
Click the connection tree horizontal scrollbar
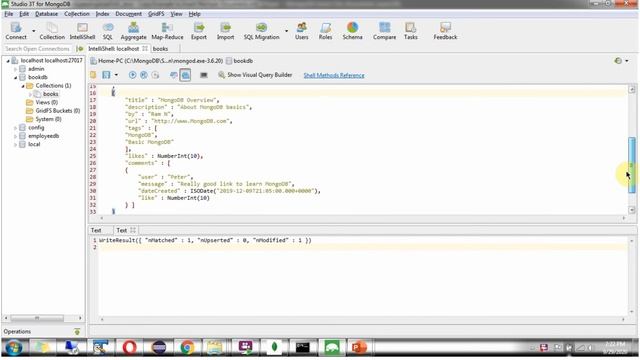(x=37, y=318)
